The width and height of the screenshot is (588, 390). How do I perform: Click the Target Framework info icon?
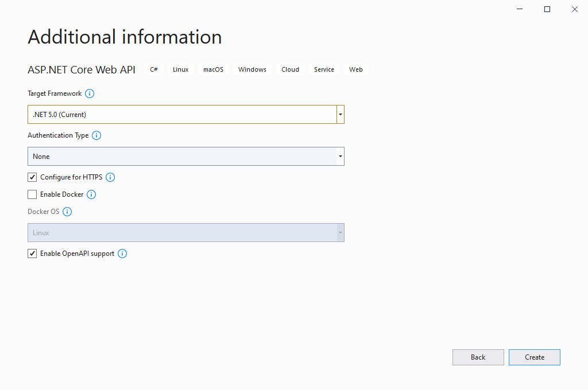click(x=90, y=93)
